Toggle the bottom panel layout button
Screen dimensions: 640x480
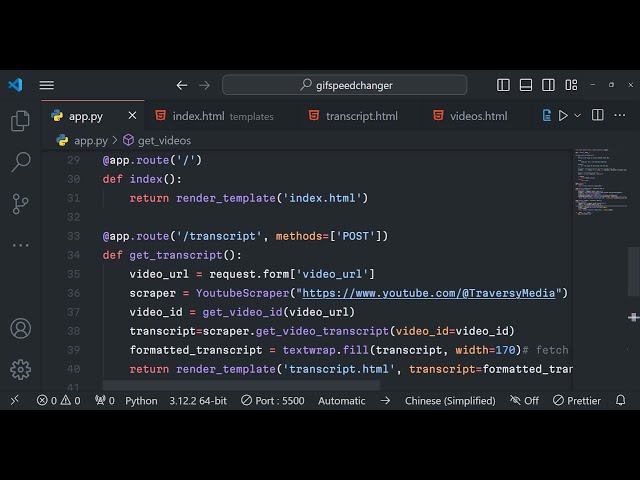click(526, 85)
